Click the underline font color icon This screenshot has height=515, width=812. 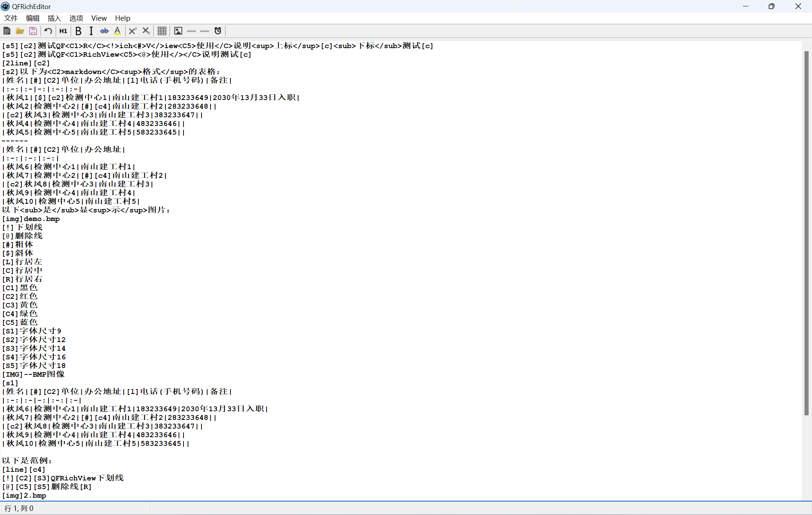pyautogui.click(x=118, y=31)
